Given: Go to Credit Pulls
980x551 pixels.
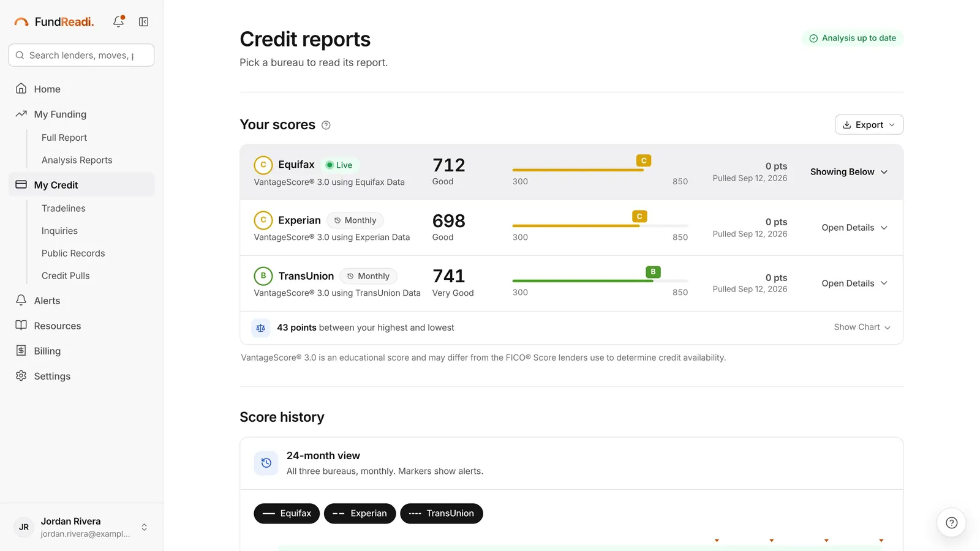Looking at the screenshot, I should point(66,275).
